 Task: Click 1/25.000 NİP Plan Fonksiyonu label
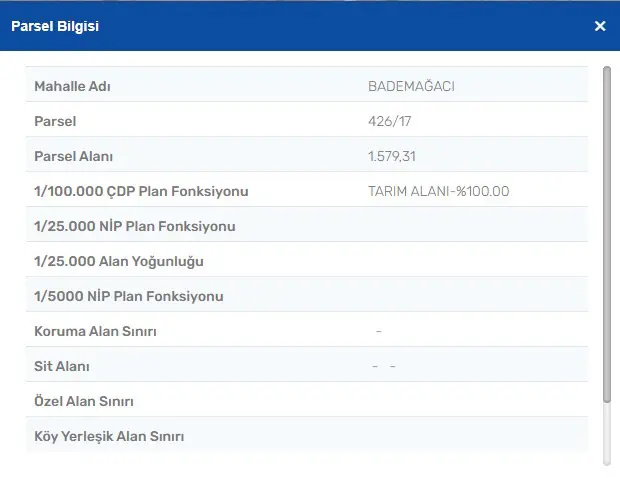135,226
